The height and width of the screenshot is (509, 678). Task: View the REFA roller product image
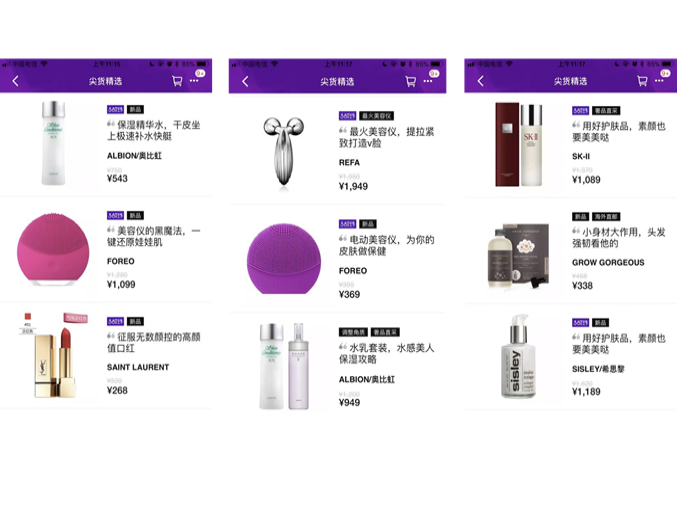point(283,151)
